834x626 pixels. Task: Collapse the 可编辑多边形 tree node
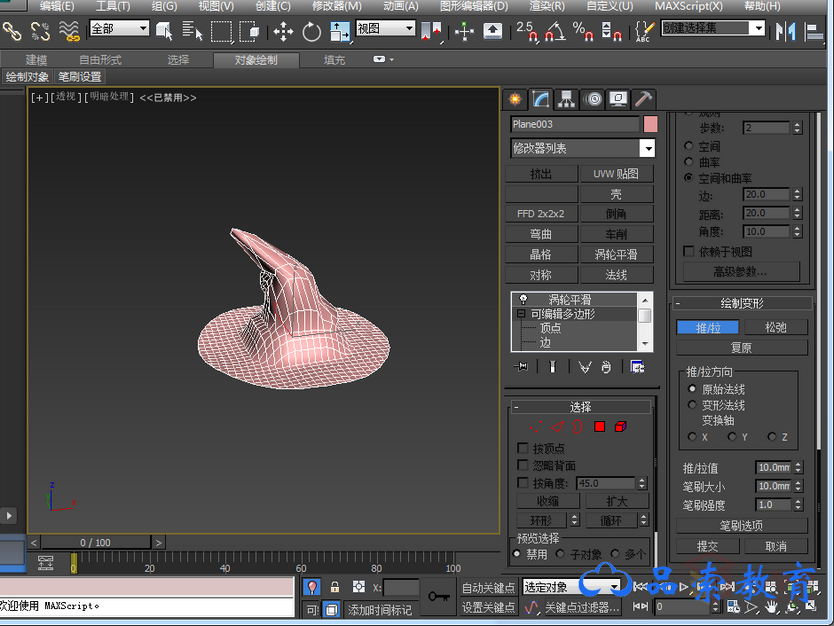pos(521,314)
